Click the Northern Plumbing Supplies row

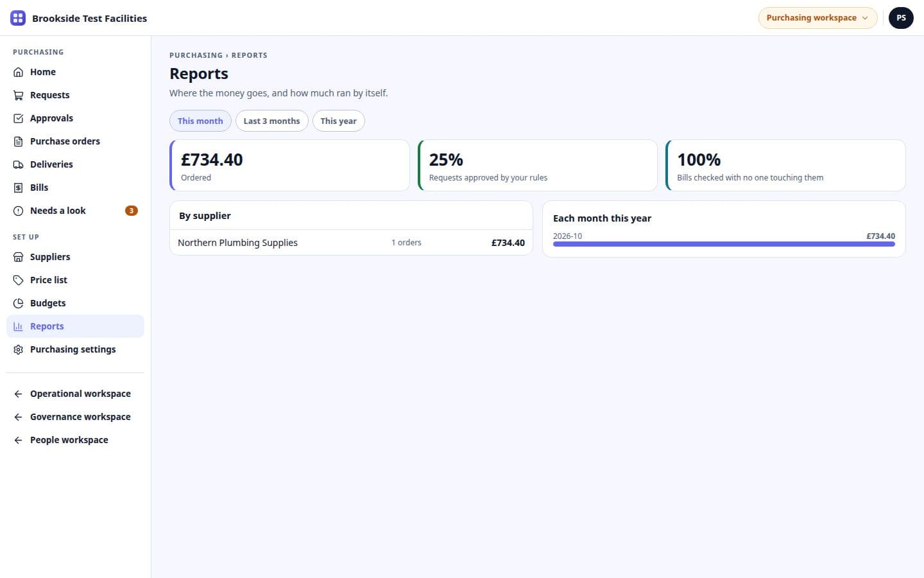pyautogui.click(x=351, y=243)
